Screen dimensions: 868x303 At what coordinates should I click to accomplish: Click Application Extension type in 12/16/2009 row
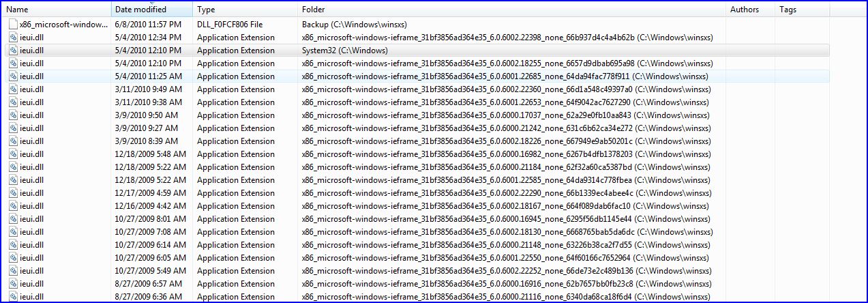tap(236, 206)
